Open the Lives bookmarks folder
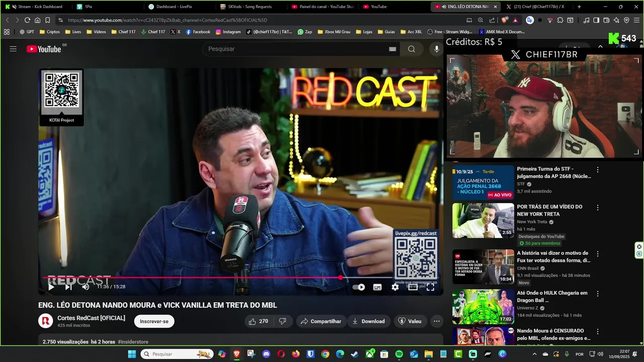644x362 pixels. coord(72,32)
